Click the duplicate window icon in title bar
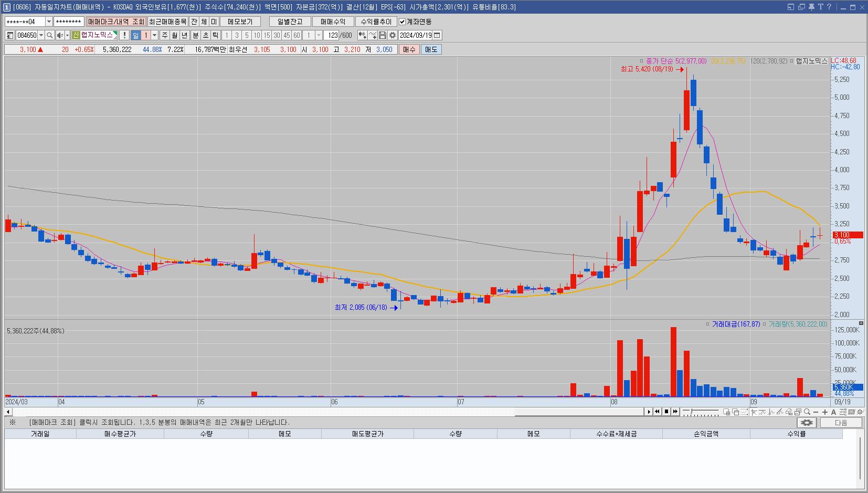The image size is (868, 493). (801, 7)
